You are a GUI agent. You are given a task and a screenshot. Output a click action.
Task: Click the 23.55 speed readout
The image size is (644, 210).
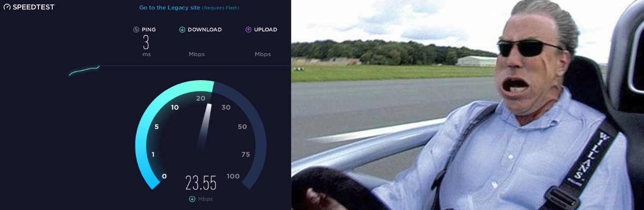[201, 183]
